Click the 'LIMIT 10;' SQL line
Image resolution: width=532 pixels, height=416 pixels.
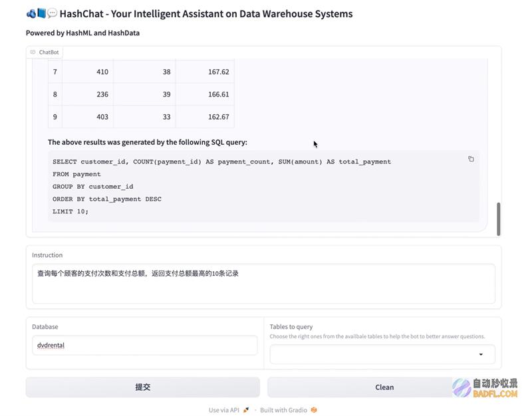pos(70,211)
